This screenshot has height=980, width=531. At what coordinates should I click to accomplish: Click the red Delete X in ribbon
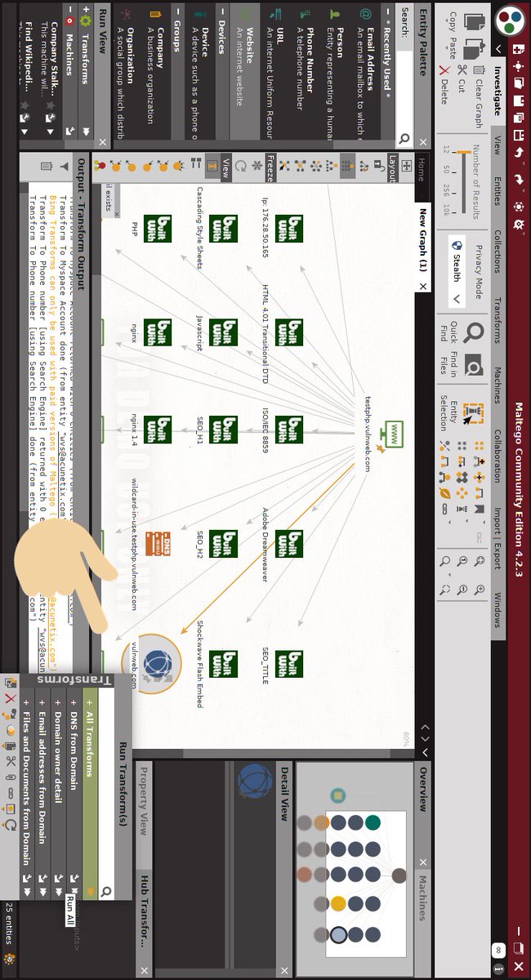pyautogui.click(x=444, y=72)
